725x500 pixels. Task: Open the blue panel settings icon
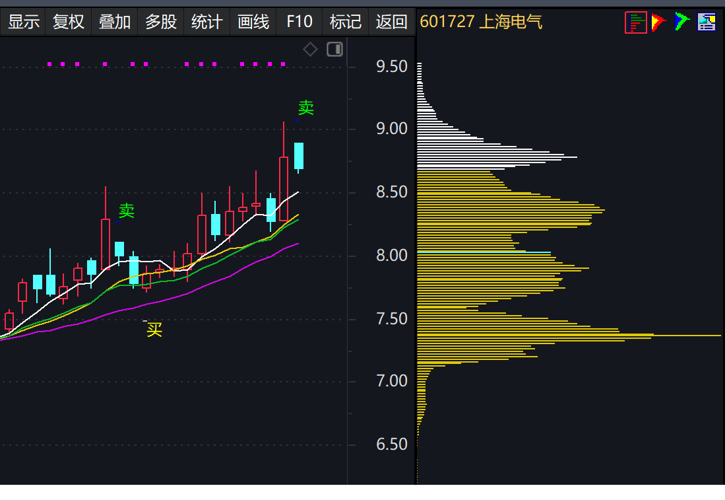(706, 22)
